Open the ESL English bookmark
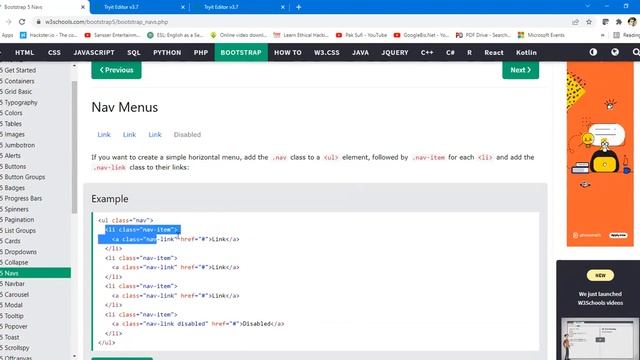This screenshot has height=360, width=640. point(175,35)
